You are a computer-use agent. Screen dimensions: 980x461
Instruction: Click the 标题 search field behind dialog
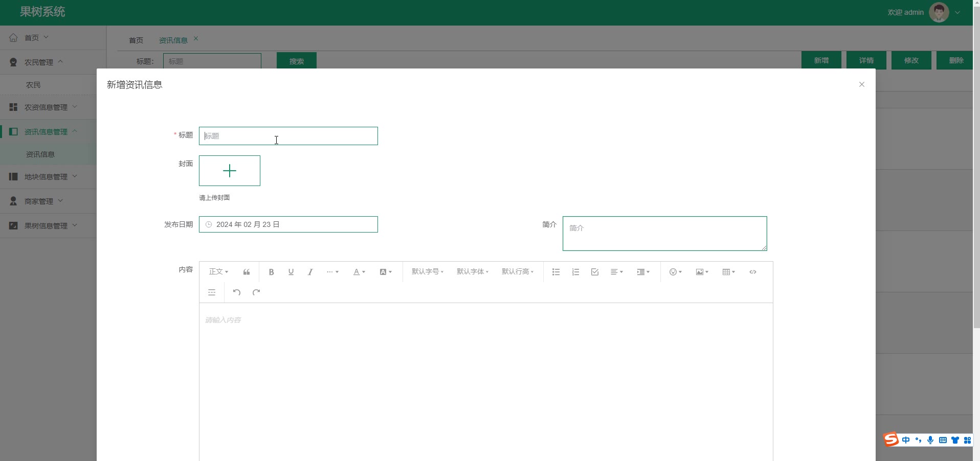tap(212, 61)
